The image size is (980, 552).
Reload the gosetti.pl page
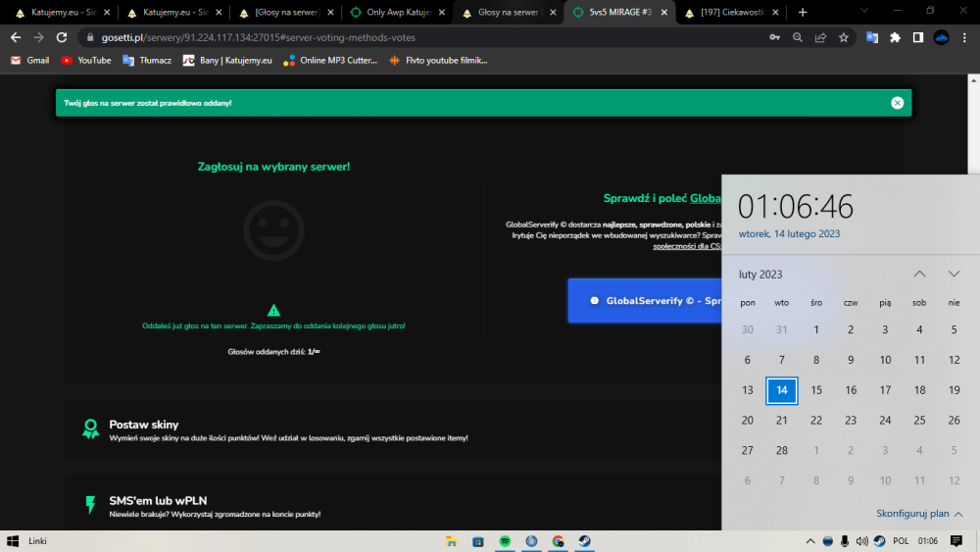click(x=61, y=37)
